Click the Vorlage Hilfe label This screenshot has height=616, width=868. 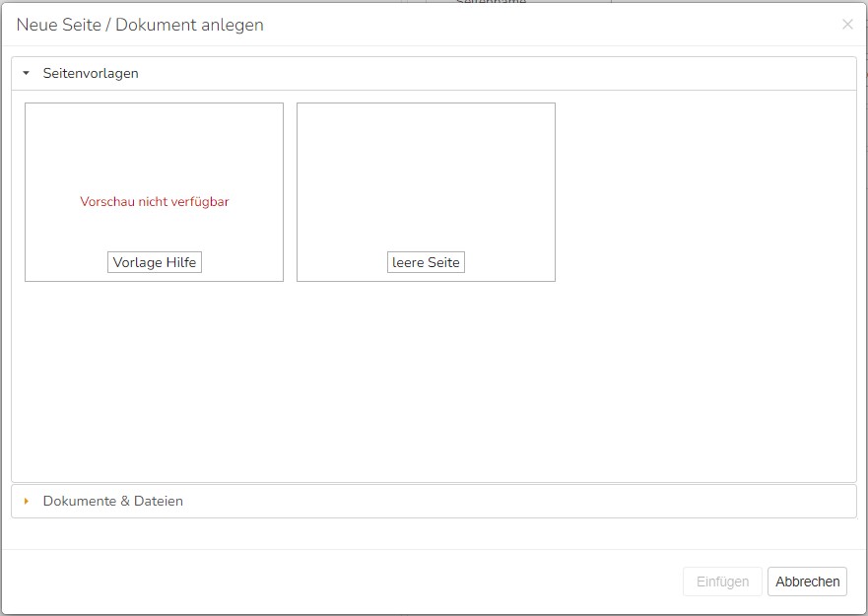click(155, 262)
